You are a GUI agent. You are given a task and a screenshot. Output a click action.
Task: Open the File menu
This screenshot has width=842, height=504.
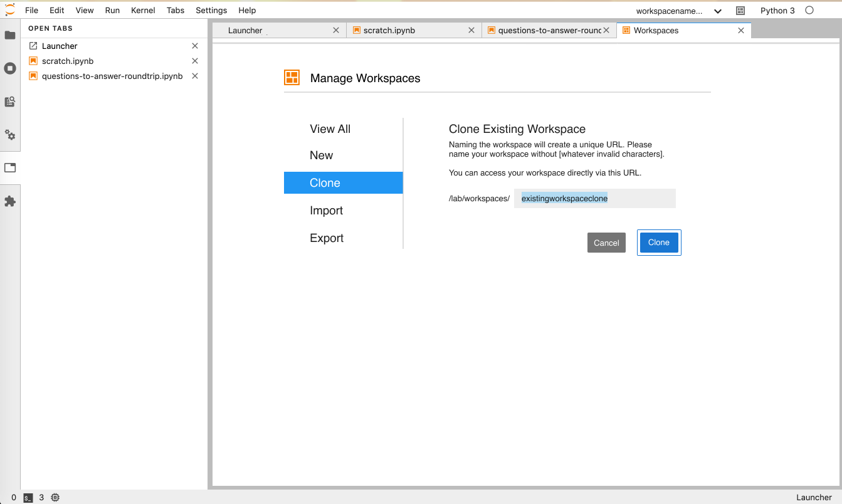point(31,10)
